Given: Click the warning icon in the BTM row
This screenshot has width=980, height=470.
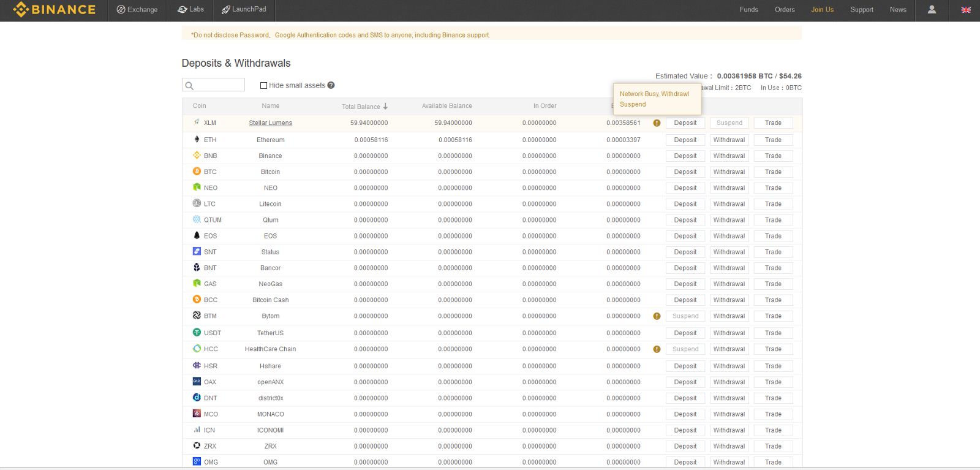Looking at the screenshot, I should (x=657, y=316).
